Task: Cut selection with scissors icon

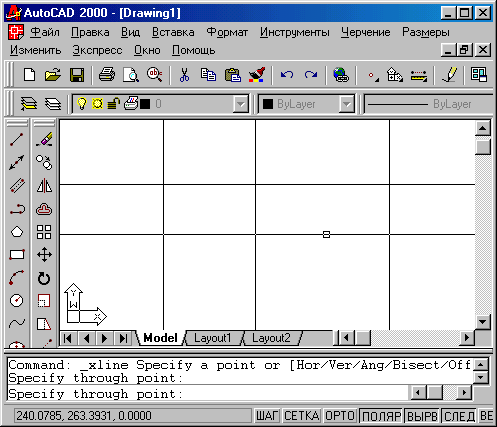Action: [x=184, y=74]
